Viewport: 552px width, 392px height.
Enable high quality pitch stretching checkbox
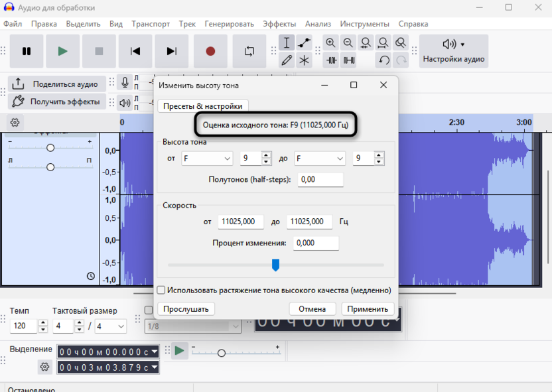coord(161,290)
